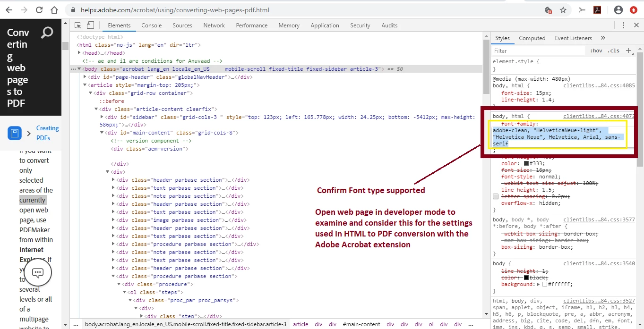Image resolution: width=644 pixels, height=329 pixels.
Task: Open the Sources tab
Action: [x=182, y=25]
